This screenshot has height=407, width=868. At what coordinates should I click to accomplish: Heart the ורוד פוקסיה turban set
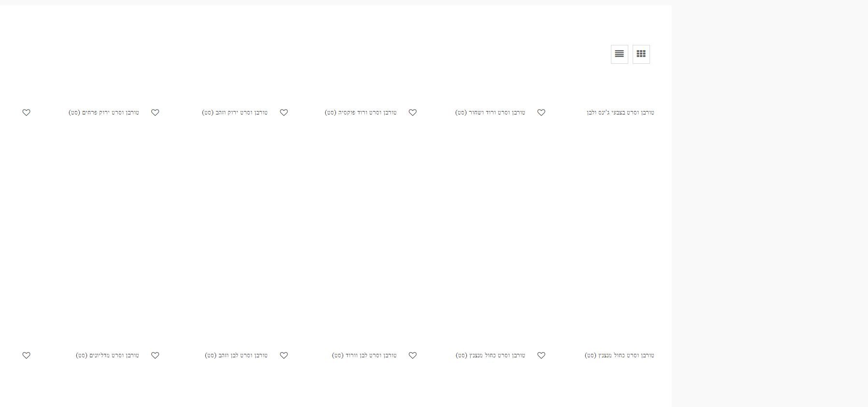[284, 112]
